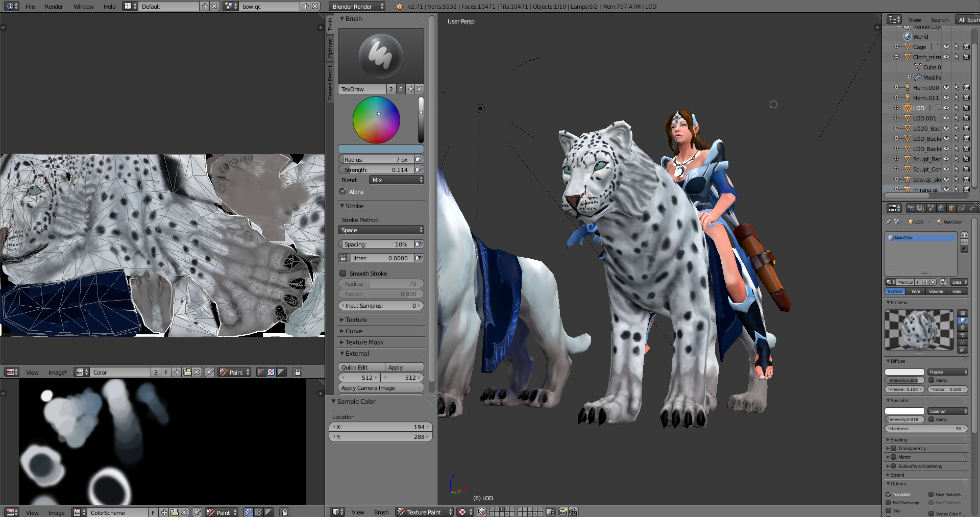The width and height of the screenshot is (980, 517).
Task: Select the hair strands preview type
Action: (963, 342)
